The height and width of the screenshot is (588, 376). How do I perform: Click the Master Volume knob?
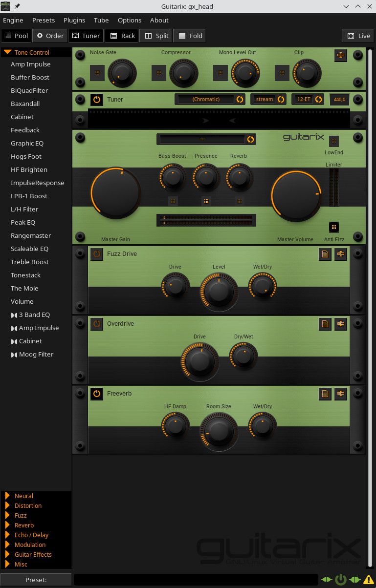point(297,195)
